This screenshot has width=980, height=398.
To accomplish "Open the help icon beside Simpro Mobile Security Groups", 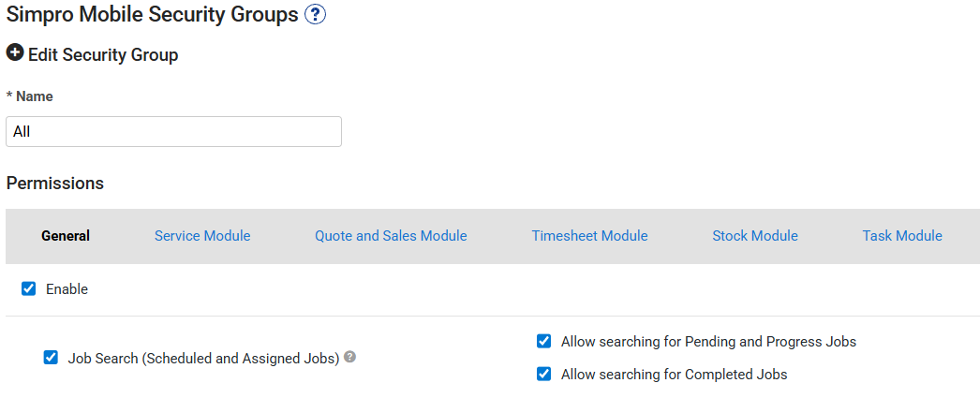I will tap(316, 15).
